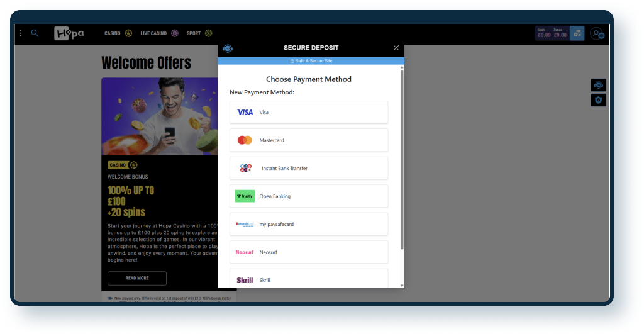Open the user account profile icon
644x336 pixels.
tap(597, 34)
